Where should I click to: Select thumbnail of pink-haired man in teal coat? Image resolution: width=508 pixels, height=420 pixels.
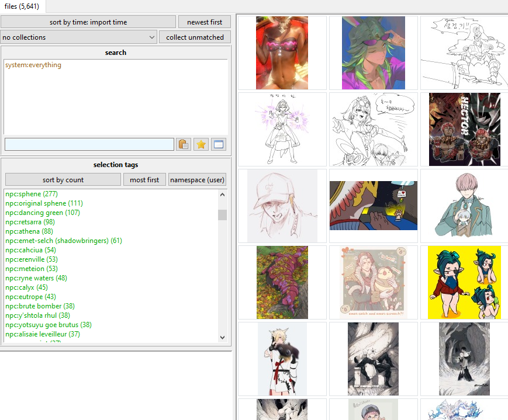(465, 206)
